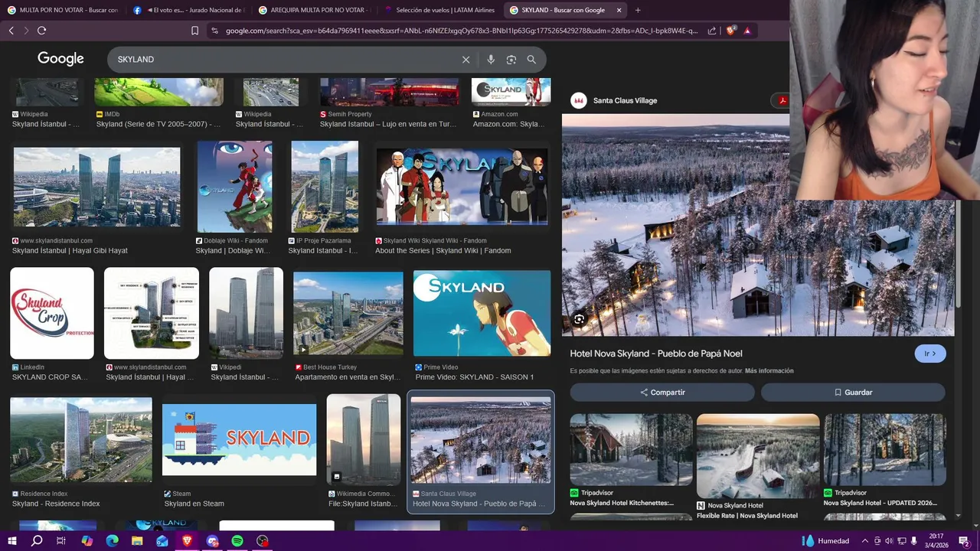This screenshot has height=551, width=980.
Task: Click the Ir button
Action: pyautogui.click(x=930, y=354)
